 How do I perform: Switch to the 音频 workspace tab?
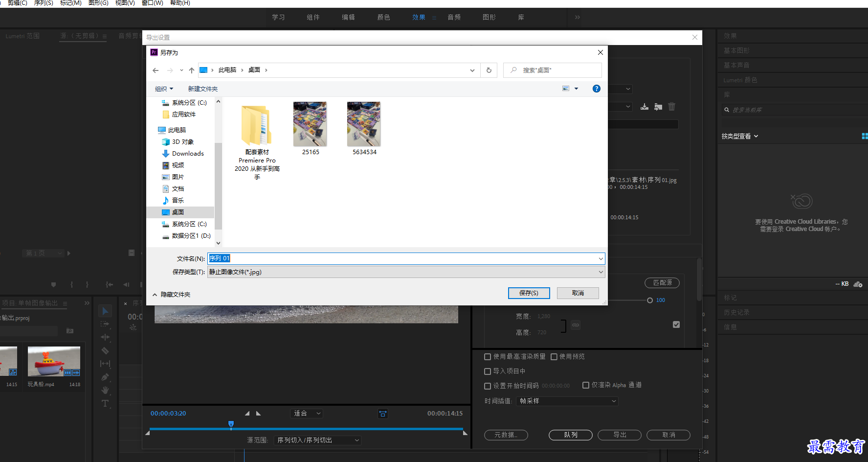pos(454,17)
